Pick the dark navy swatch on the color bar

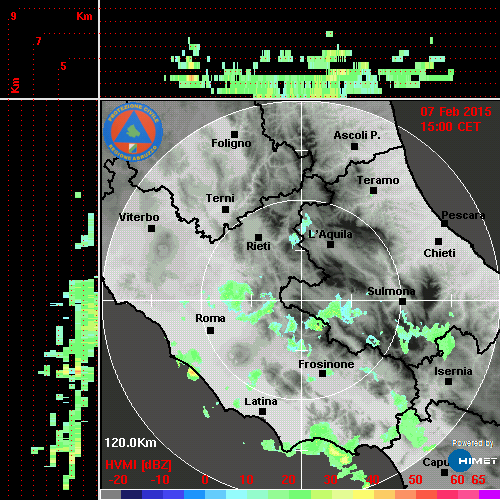[131, 494]
